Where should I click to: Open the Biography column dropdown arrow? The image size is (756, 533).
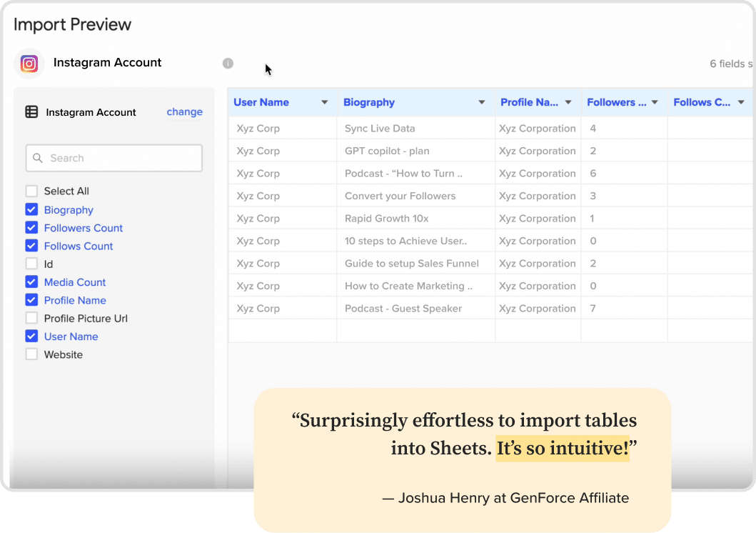[482, 102]
